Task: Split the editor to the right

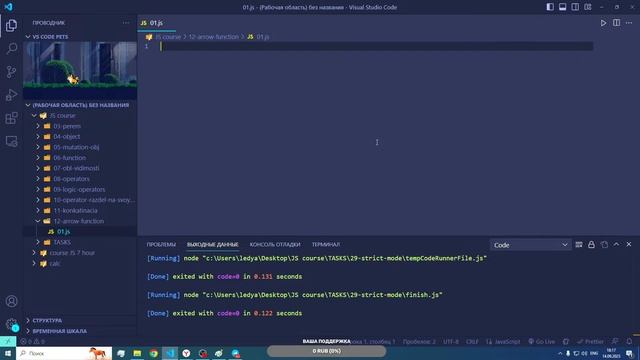Action: tap(616, 23)
